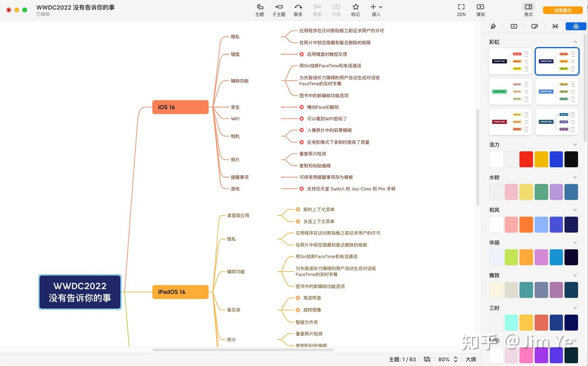Click the 智能文件夹 node
Image resolution: width=588 pixels, height=366 pixels.
coord(307,322)
